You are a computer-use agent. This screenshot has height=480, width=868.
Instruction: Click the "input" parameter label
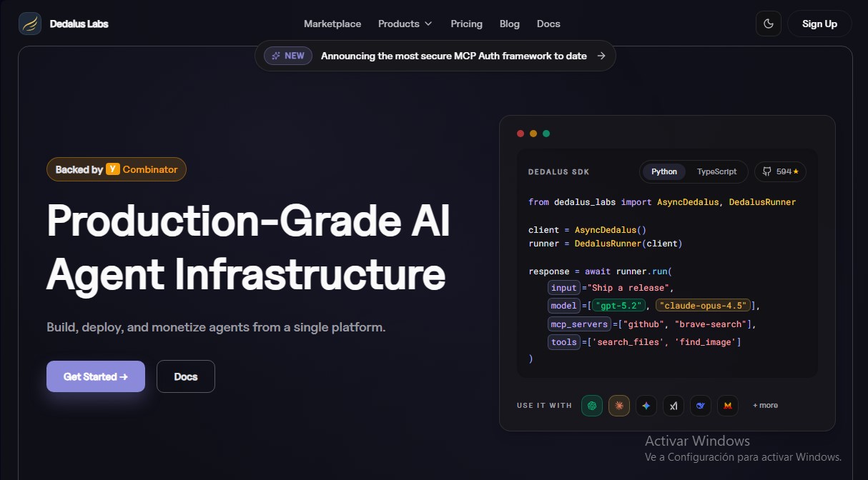click(x=564, y=288)
